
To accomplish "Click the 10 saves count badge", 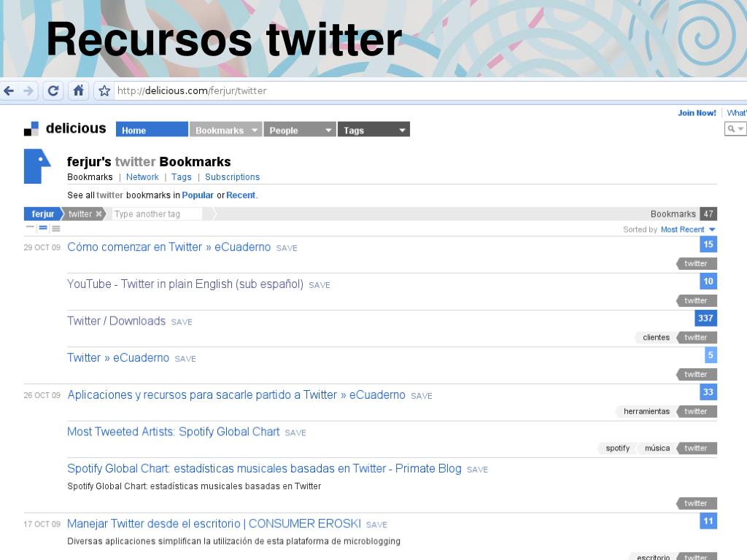I will coord(708,281).
